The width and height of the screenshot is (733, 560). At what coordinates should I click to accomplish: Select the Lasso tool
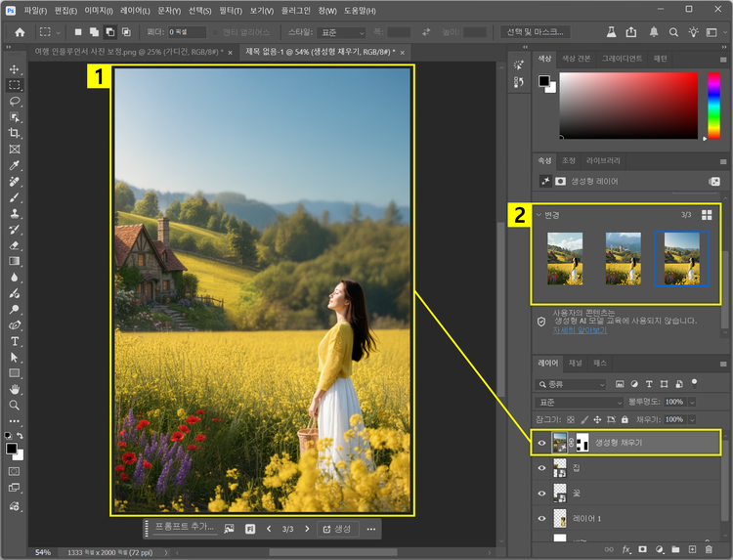click(x=15, y=102)
